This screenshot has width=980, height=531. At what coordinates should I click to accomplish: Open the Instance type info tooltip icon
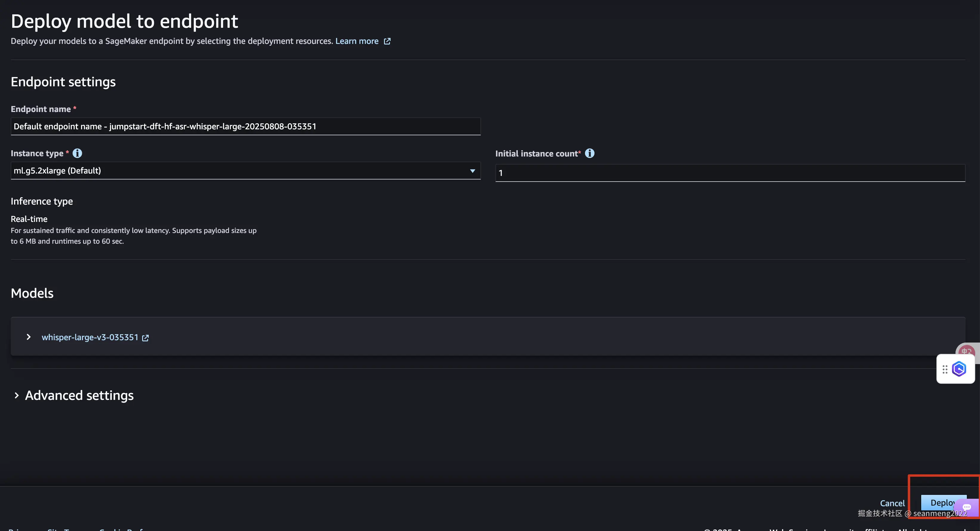[77, 153]
